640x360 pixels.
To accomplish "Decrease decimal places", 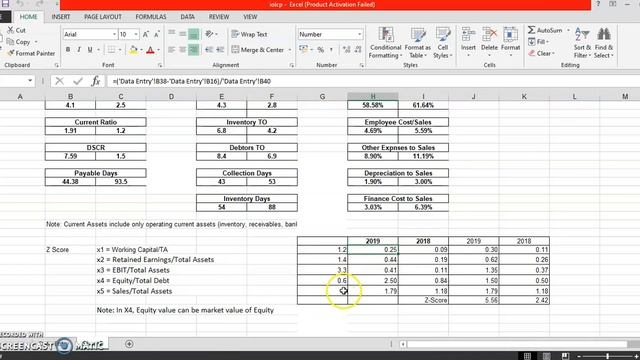I will [x=358, y=50].
